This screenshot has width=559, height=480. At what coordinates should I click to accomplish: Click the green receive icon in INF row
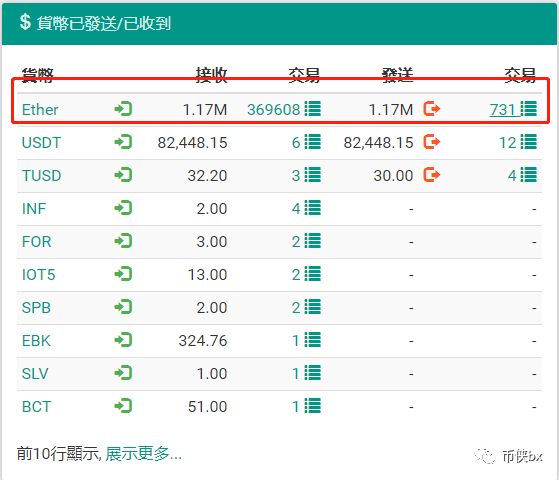(x=123, y=208)
